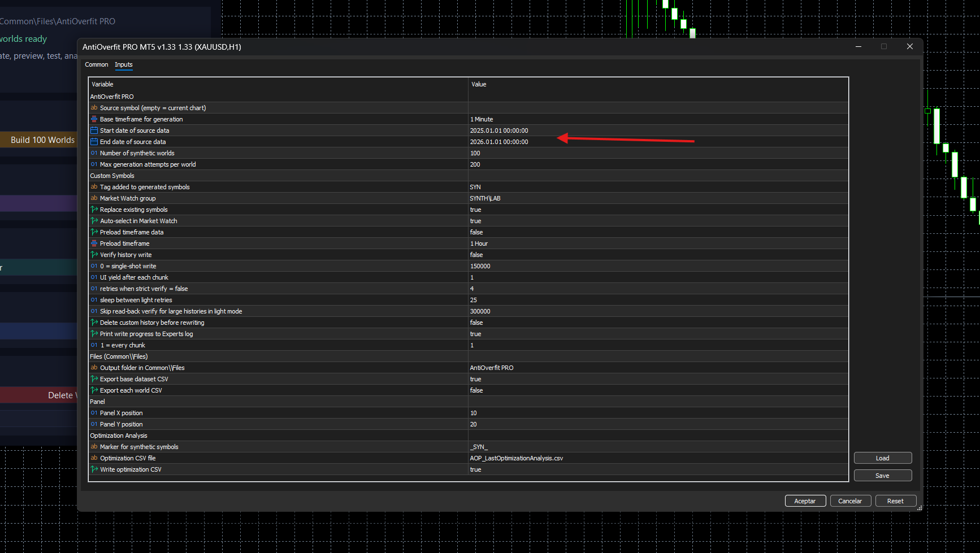Viewport: 980px width, 553px height.
Task: Edit the Panel Y position value 20
Action: tap(658, 424)
